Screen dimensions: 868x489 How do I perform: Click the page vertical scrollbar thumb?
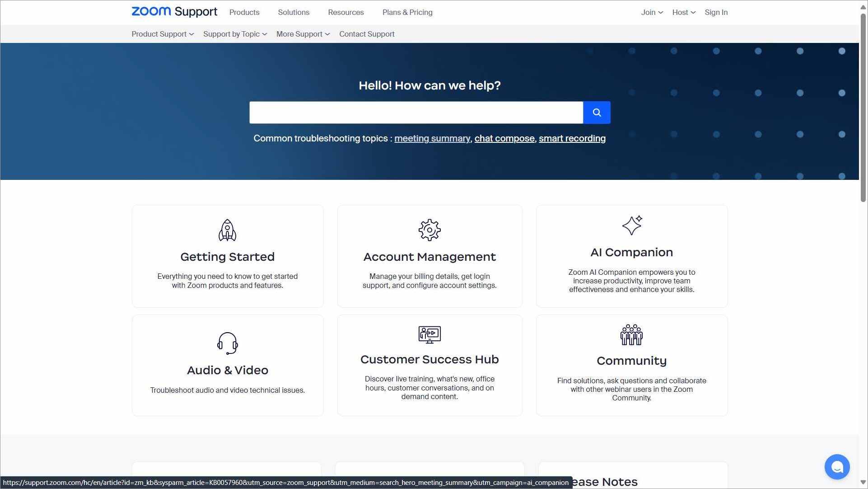(863, 108)
